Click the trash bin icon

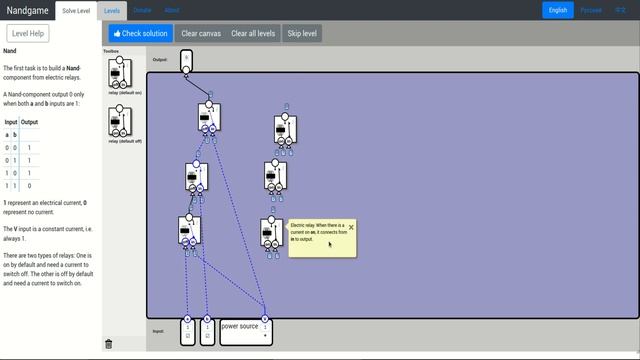pyautogui.click(x=109, y=344)
